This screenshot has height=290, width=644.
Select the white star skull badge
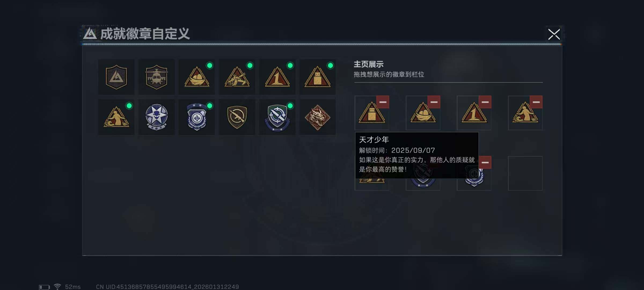pyautogui.click(x=156, y=117)
